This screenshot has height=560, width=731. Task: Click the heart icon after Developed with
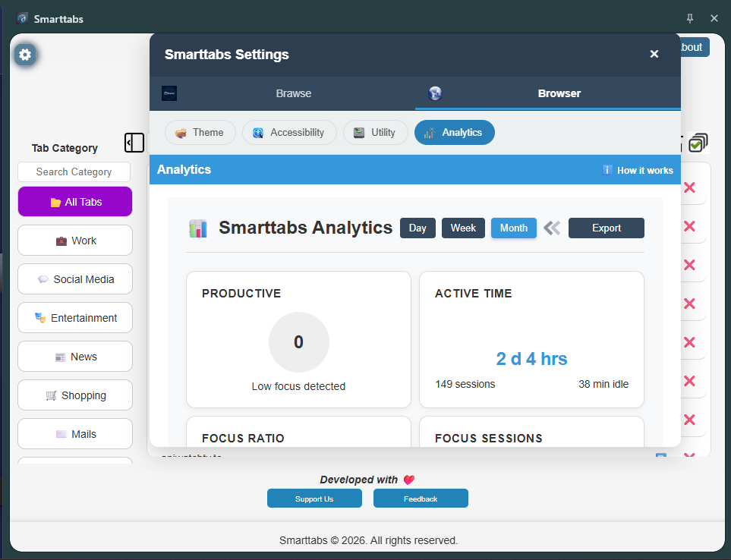tap(408, 479)
